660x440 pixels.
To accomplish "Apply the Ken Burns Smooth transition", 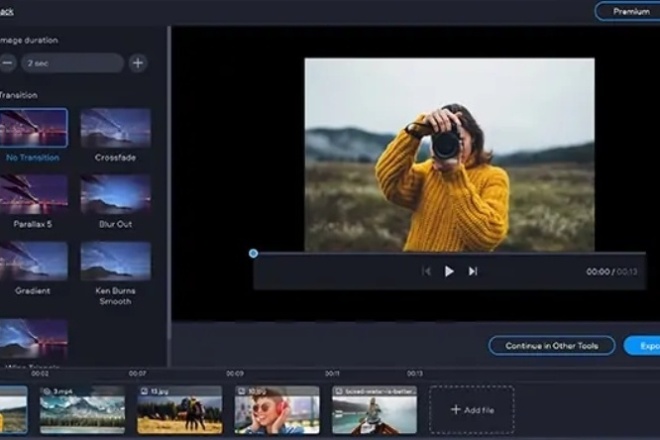I will pos(115,260).
